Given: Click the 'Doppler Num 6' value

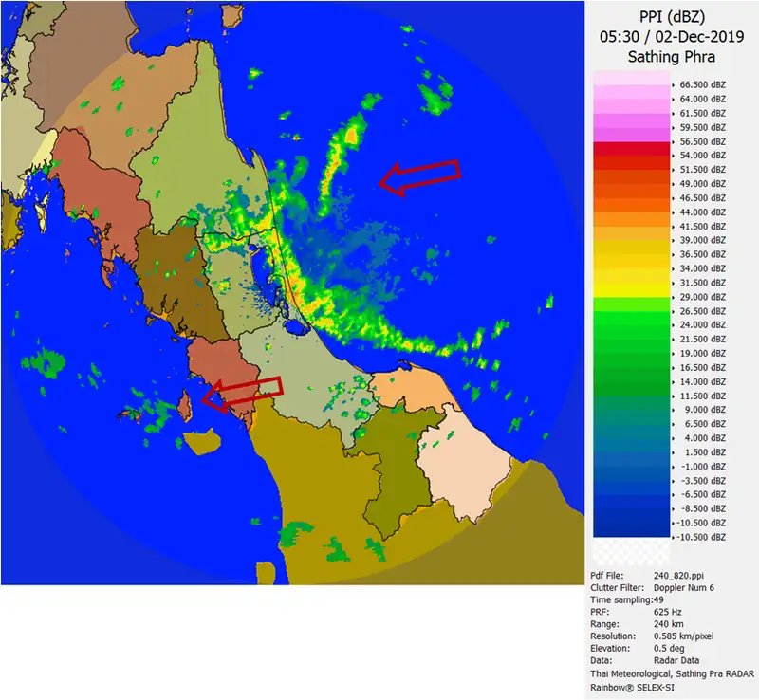Looking at the screenshot, I should [684, 588].
